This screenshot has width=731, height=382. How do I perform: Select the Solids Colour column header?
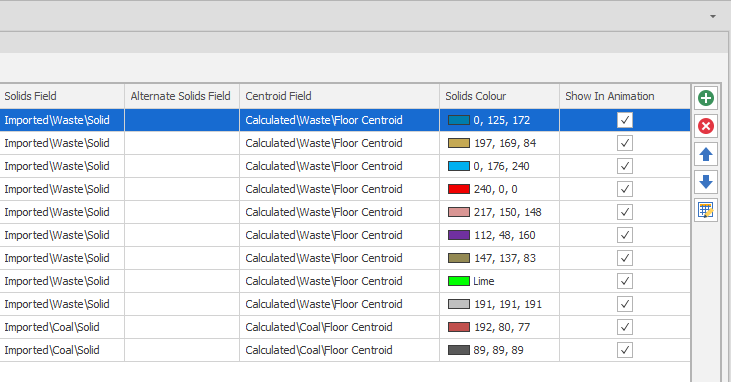click(x=499, y=96)
